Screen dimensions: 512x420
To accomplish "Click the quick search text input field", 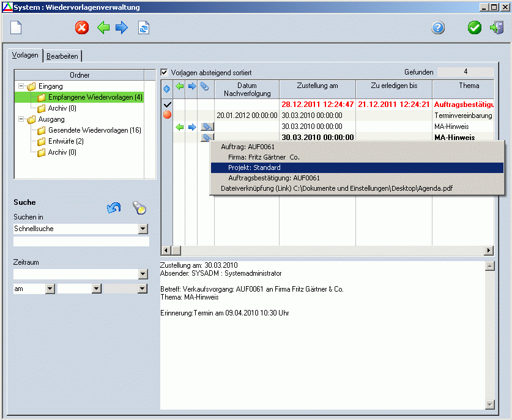I will pos(81,241).
